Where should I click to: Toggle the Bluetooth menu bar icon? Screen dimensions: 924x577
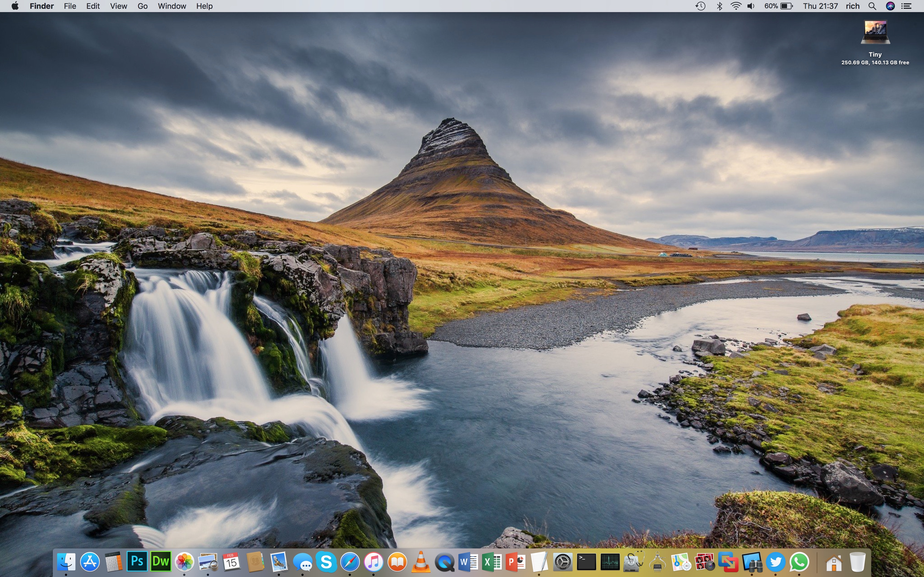pos(719,6)
